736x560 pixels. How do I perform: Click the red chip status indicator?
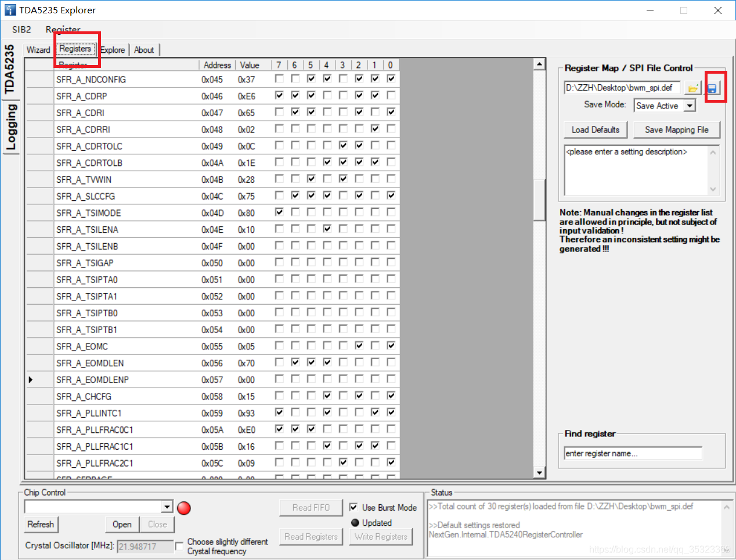click(x=184, y=508)
